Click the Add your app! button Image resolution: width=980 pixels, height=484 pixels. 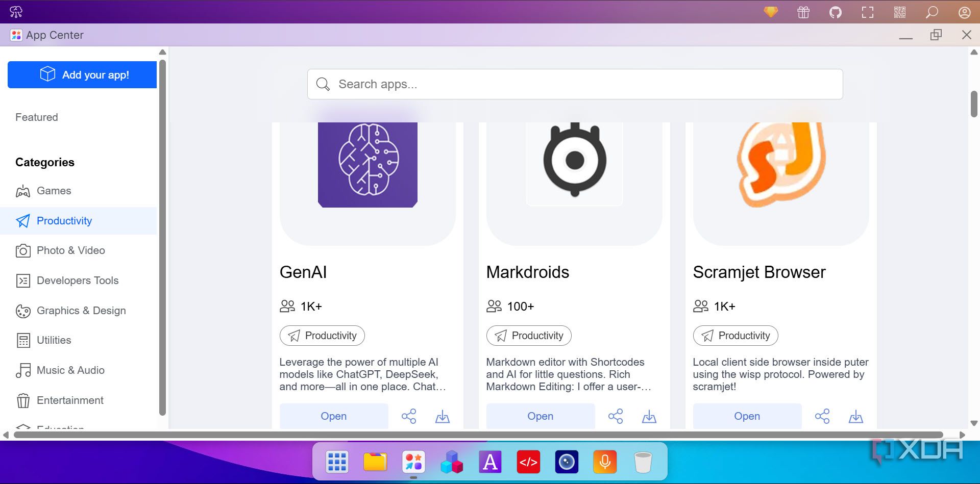[x=82, y=75]
